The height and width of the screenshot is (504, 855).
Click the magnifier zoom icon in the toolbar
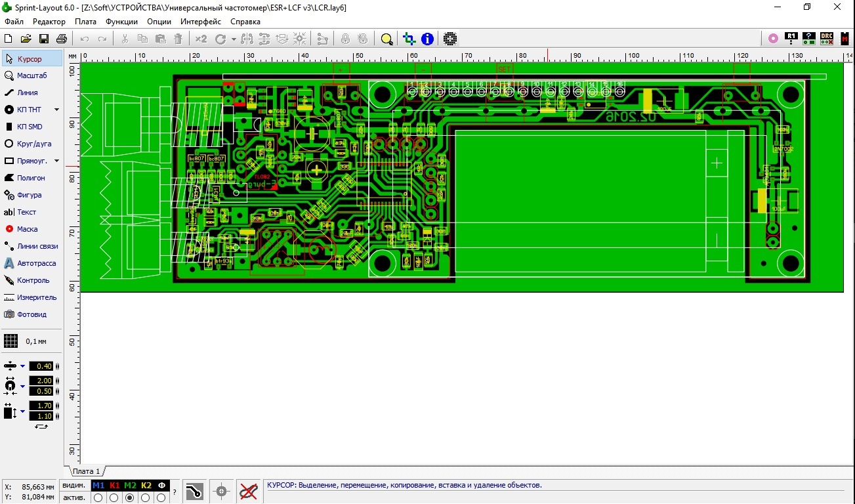(x=387, y=39)
